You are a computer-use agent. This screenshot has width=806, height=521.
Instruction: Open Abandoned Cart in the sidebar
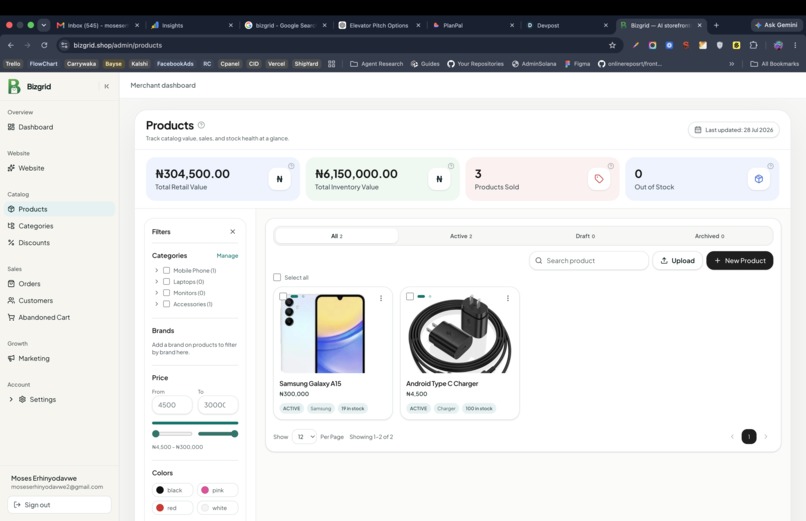pos(59,317)
